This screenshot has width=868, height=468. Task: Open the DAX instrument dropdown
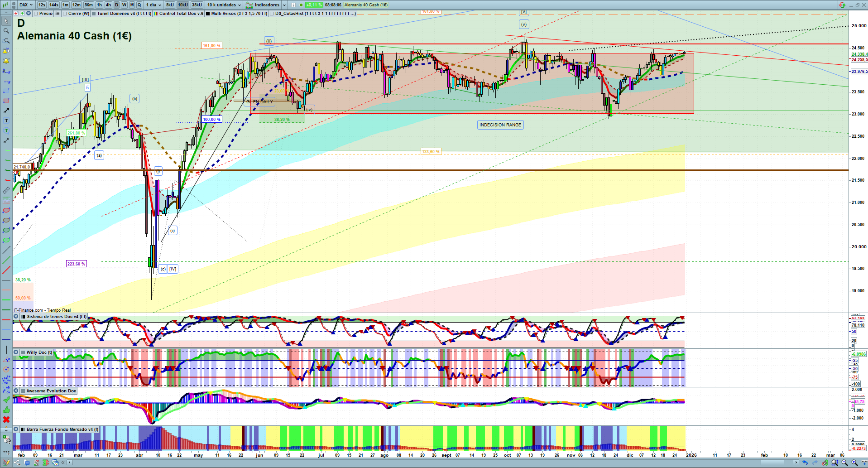26,5
